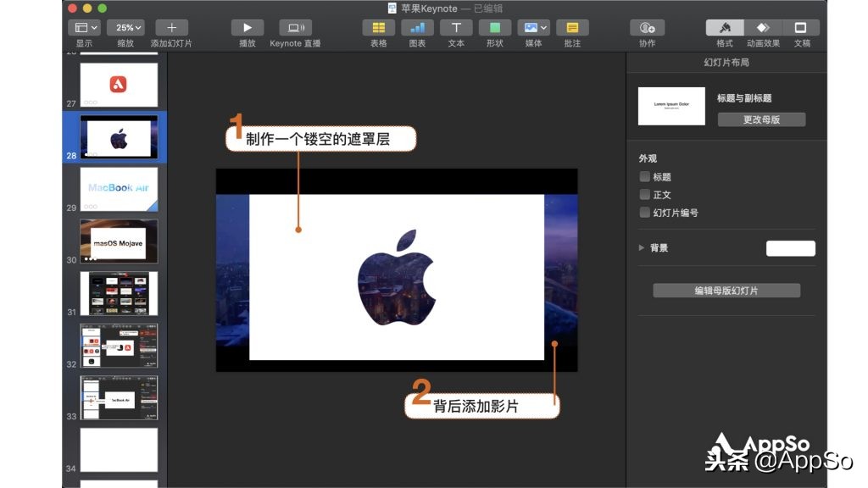Switch to the Animate tab
The image size is (868, 488).
pos(764,27)
